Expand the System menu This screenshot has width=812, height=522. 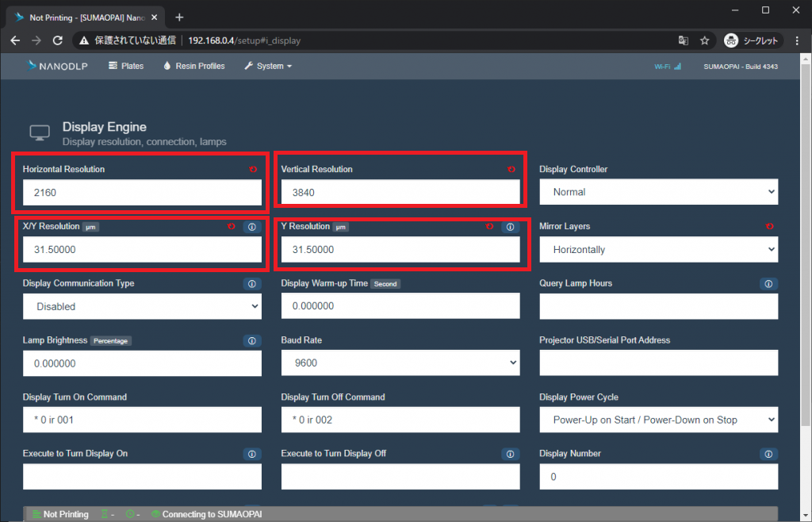tap(268, 67)
